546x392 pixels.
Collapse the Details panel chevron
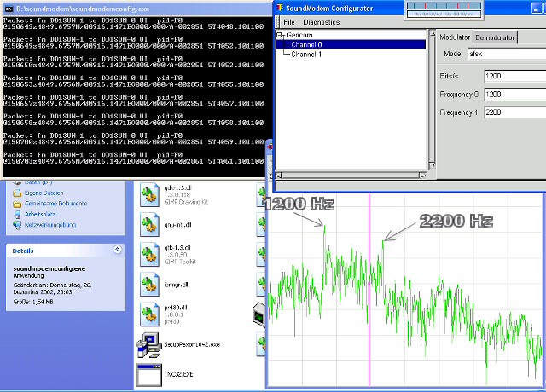[117, 251]
